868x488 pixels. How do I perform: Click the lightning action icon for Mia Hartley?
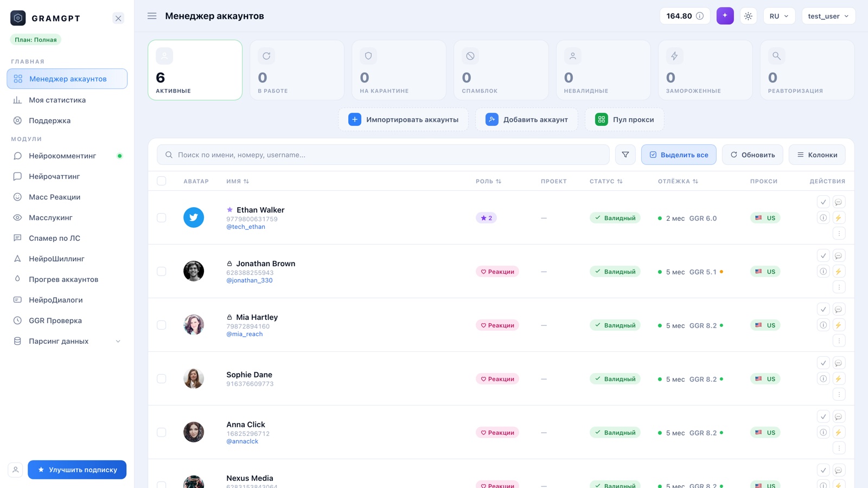click(839, 325)
